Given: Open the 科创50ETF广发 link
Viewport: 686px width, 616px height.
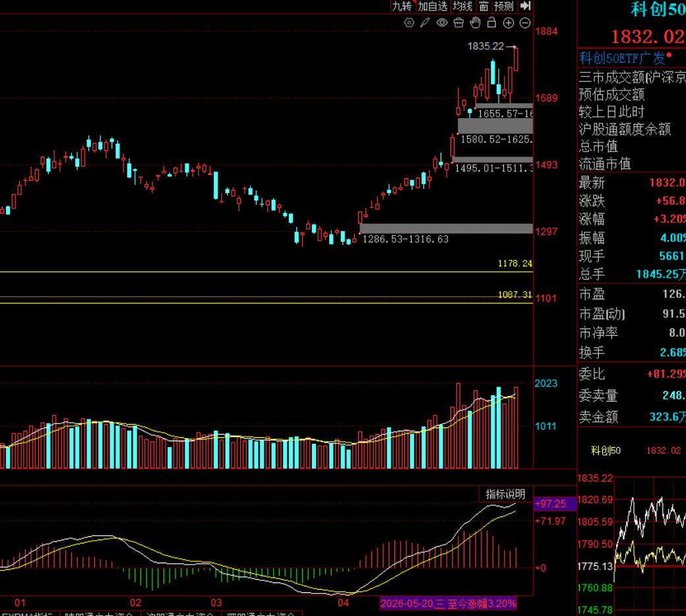Looking at the screenshot, I should coord(622,58).
